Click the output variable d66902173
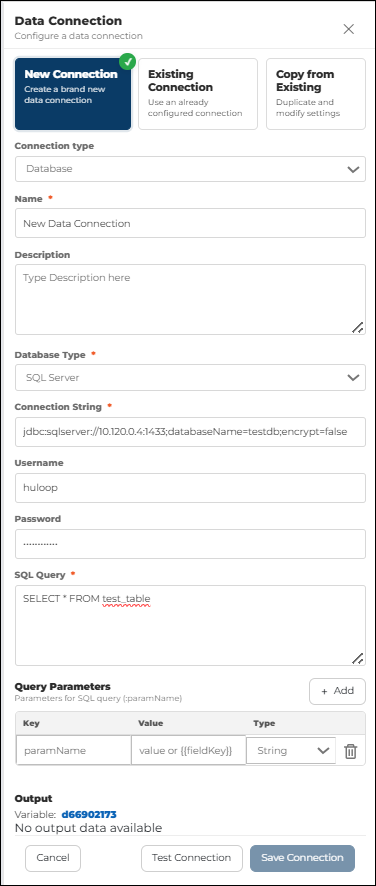Screen dimensions: 376x886 tap(89, 814)
